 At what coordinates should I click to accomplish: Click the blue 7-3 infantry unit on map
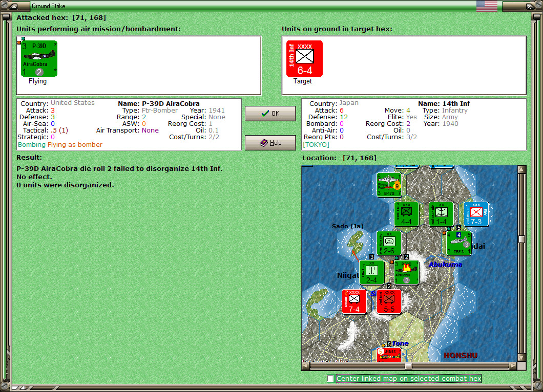pyautogui.click(x=476, y=214)
